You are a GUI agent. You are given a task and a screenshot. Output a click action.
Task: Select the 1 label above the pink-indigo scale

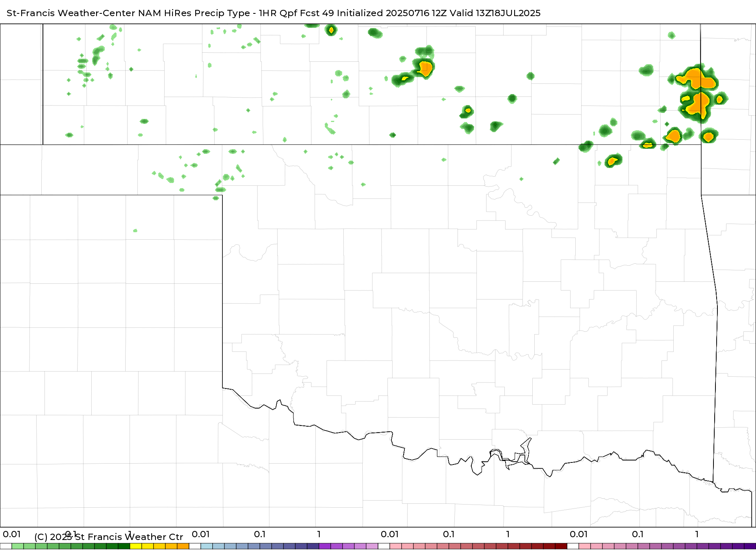tap(697, 534)
